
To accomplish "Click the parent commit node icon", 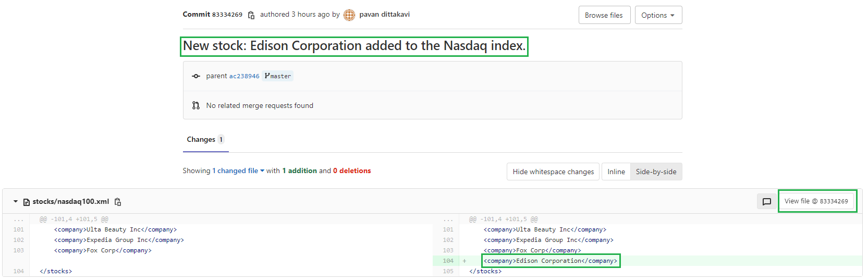I will [196, 76].
